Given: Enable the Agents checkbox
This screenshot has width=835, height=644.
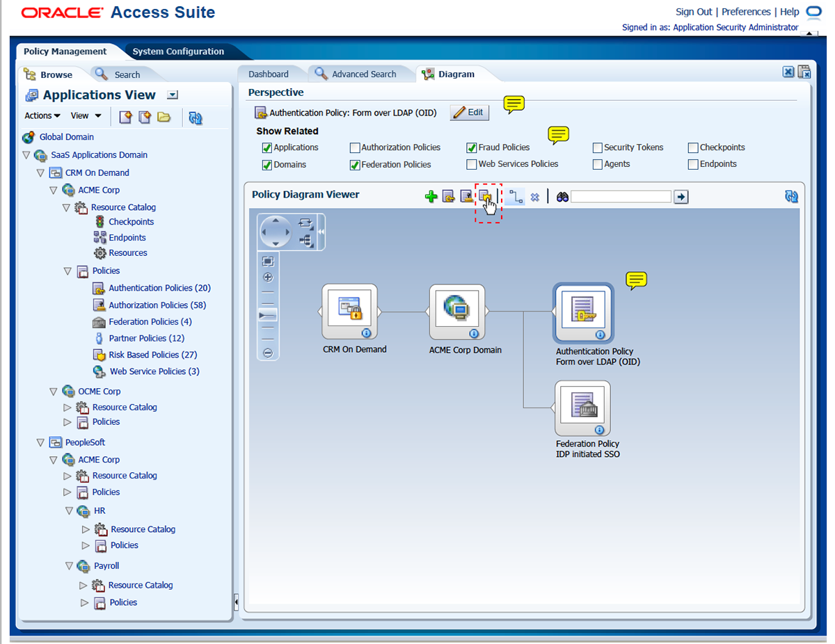Looking at the screenshot, I should (x=598, y=164).
